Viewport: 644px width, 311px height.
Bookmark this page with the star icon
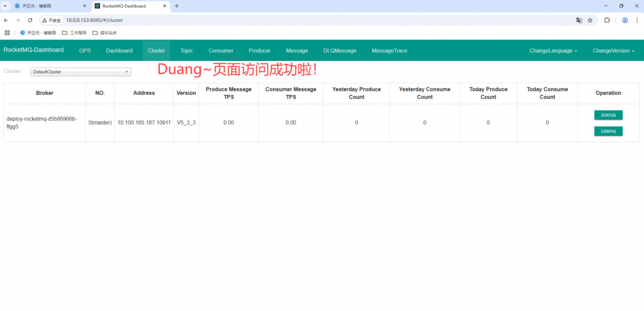pos(590,20)
